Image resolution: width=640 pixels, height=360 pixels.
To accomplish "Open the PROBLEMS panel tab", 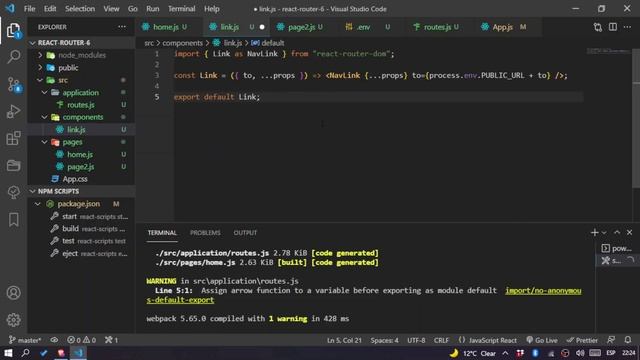I will tap(205, 233).
